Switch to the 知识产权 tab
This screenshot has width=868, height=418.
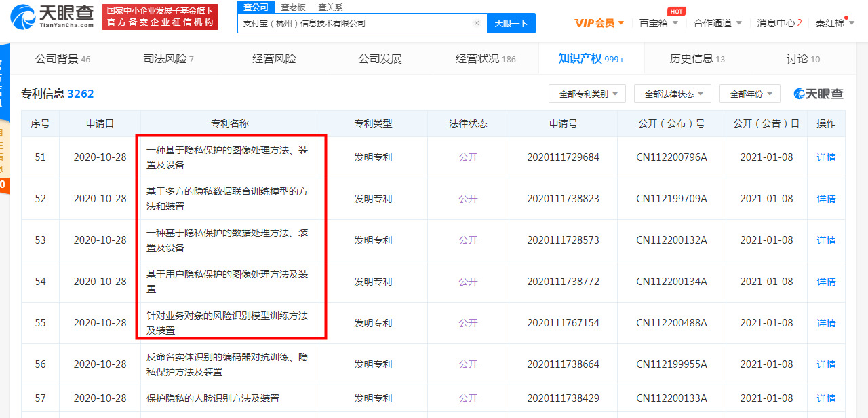(x=591, y=59)
